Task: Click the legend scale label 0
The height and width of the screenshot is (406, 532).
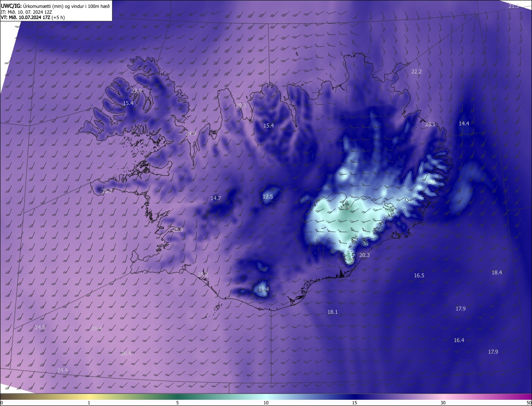Action: [2, 403]
